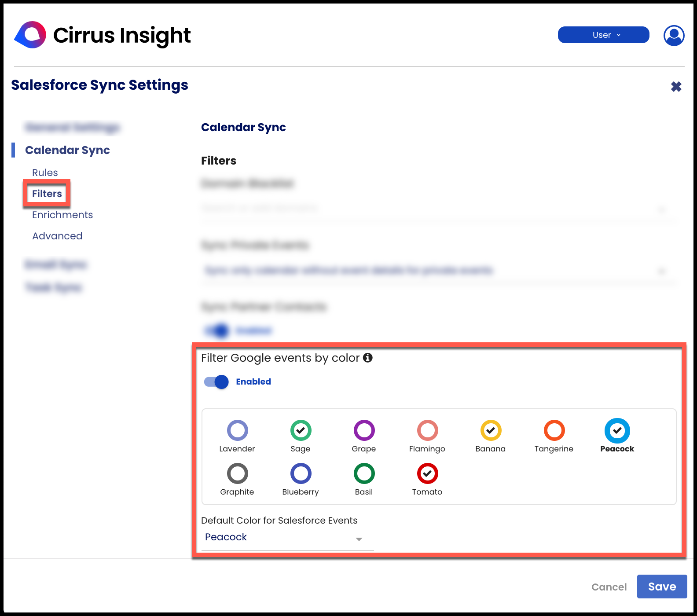
Task: Click the Blueberry label text
Action: click(x=301, y=492)
